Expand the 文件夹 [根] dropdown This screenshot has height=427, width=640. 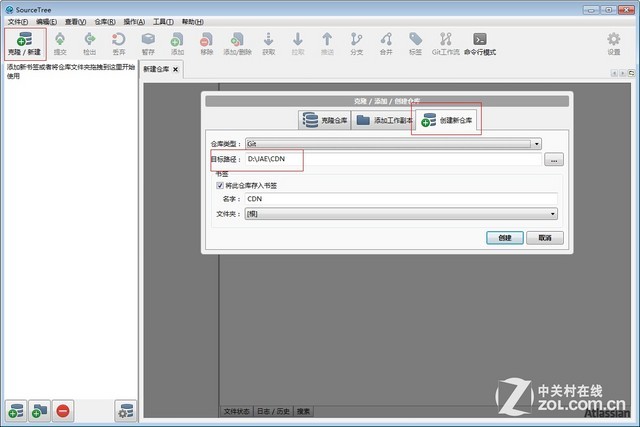point(552,213)
